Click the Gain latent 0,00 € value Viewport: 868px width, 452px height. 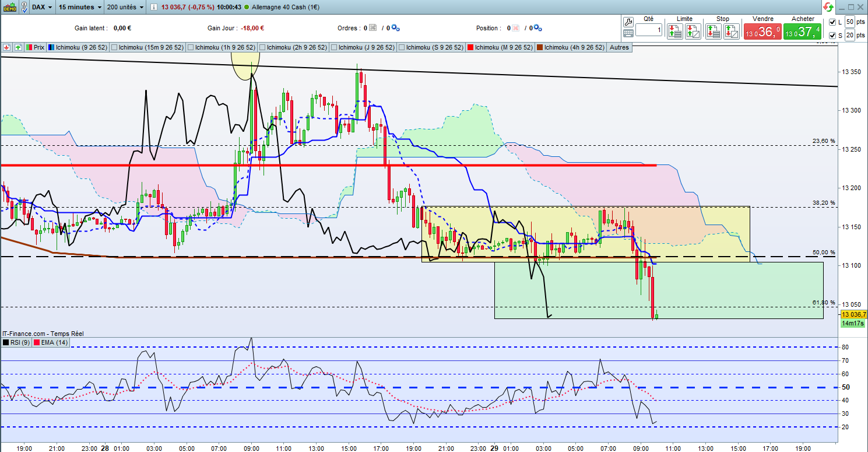(122, 28)
